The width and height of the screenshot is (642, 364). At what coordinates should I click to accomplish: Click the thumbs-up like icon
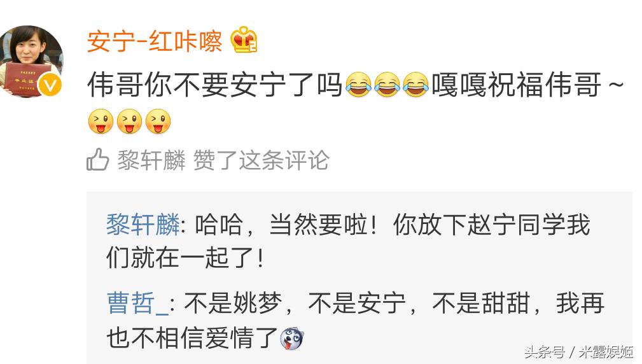98,159
